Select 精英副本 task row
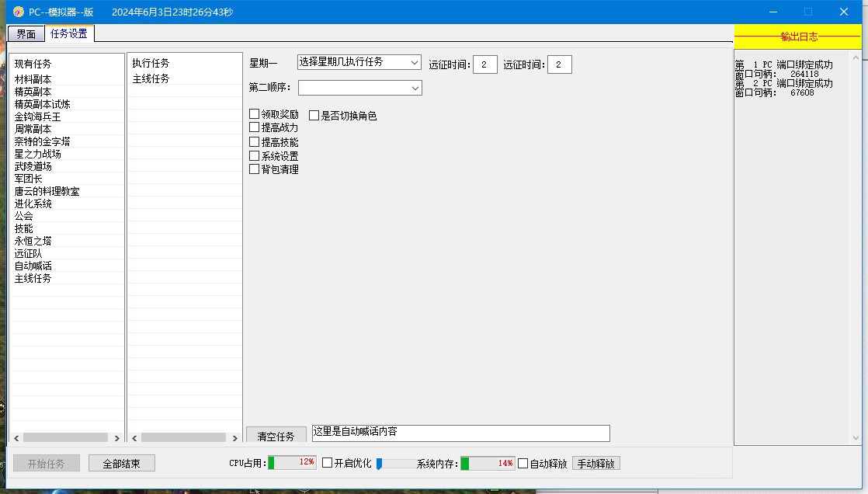868x494 pixels. click(x=67, y=92)
